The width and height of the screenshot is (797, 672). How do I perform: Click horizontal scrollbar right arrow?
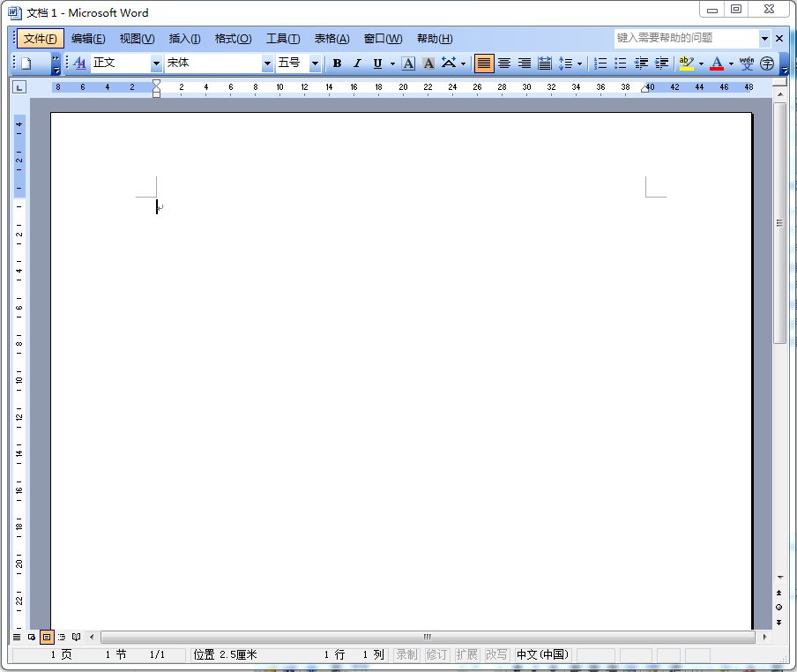pyautogui.click(x=765, y=637)
